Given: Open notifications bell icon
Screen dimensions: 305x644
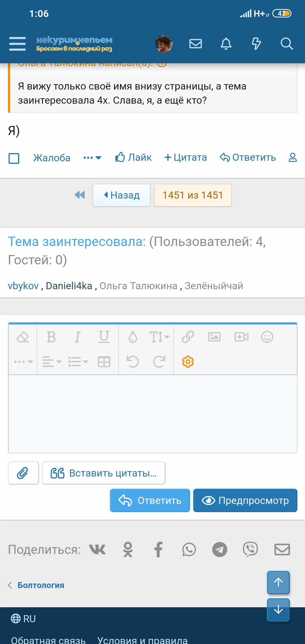Looking at the screenshot, I should [226, 44].
